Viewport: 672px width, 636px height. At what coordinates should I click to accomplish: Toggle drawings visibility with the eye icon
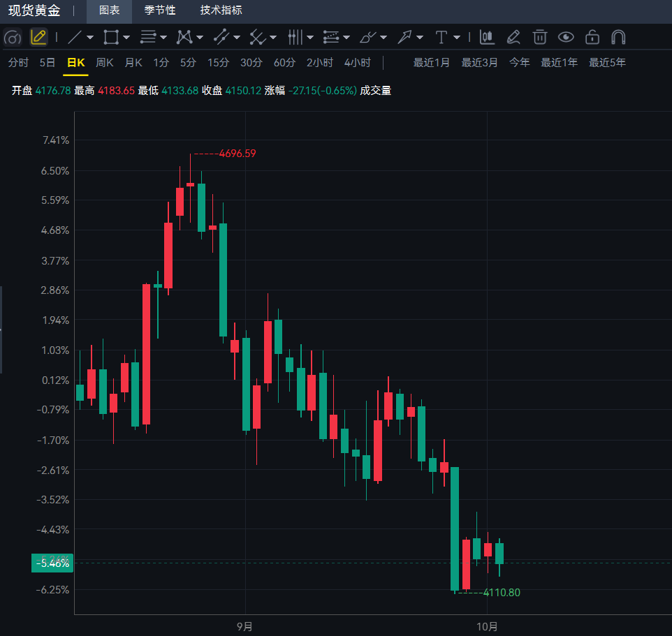click(x=566, y=37)
